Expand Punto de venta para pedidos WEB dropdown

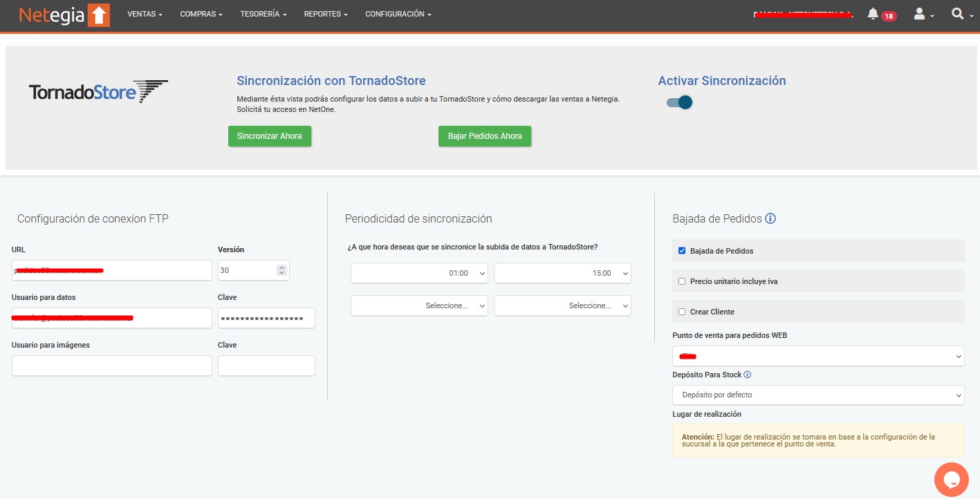[x=818, y=356]
